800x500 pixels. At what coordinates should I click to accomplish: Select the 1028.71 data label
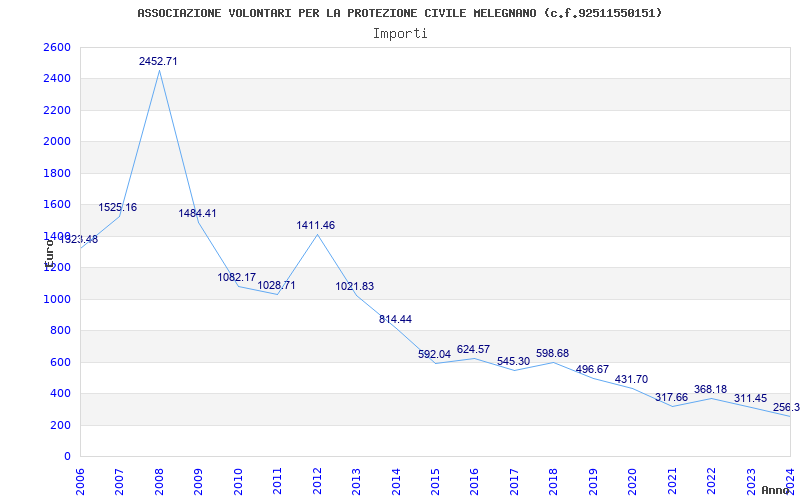pos(276,285)
